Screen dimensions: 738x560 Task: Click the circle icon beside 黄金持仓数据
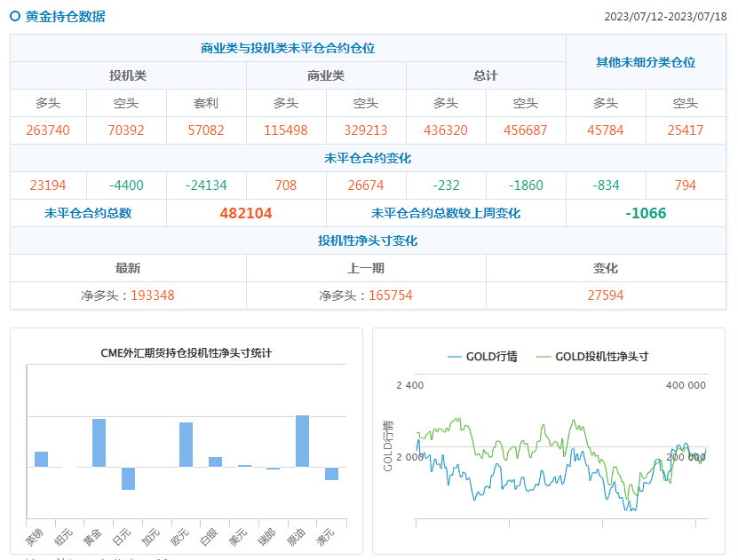click(15, 16)
